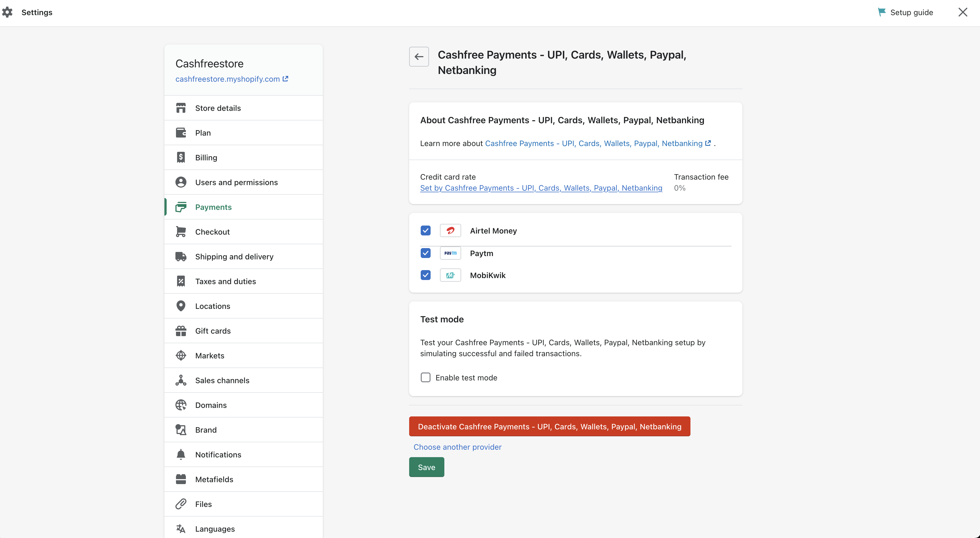The image size is (980, 538).
Task: Open Gift cards settings
Action: click(243, 331)
